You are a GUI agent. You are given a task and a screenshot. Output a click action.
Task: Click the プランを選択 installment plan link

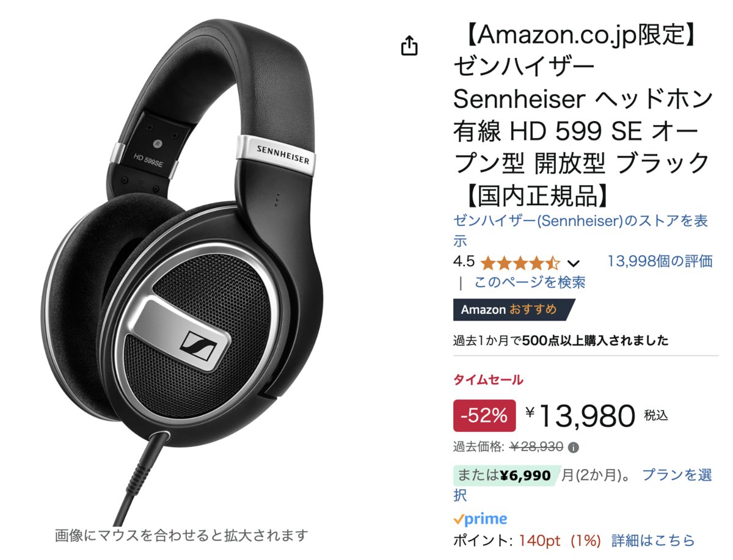pos(583,484)
